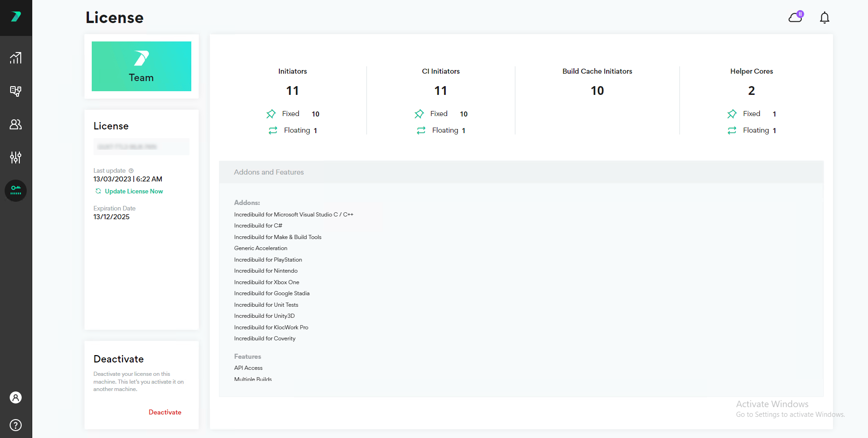The height and width of the screenshot is (438, 868).
Task: Click the 'API Access' feature
Action: coord(248,368)
